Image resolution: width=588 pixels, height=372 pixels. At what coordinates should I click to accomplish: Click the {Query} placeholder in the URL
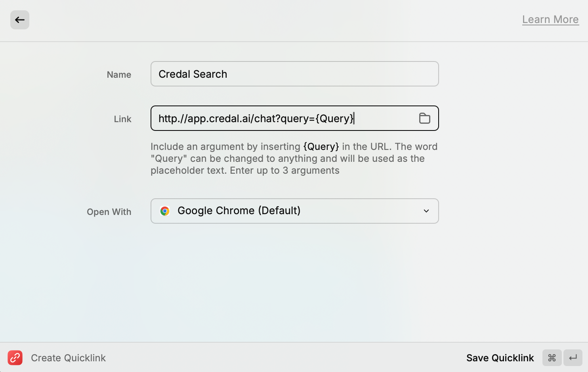point(334,118)
